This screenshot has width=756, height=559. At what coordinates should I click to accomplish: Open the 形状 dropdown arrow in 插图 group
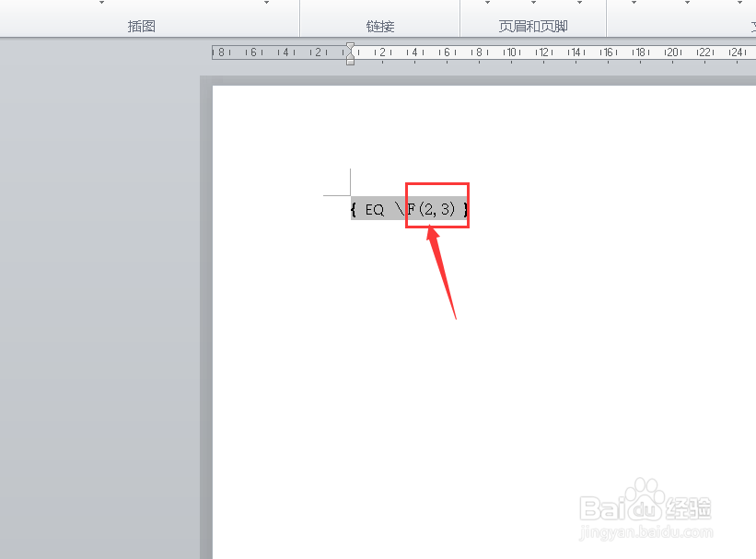click(x=101, y=3)
